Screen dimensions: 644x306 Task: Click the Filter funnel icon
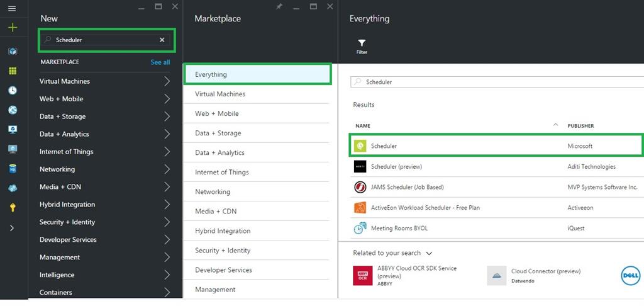[362, 44]
